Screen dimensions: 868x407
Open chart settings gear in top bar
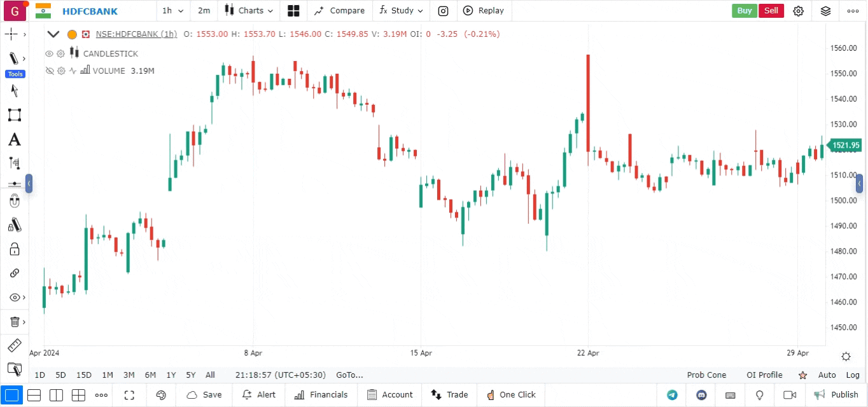click(x=798, y=11)
